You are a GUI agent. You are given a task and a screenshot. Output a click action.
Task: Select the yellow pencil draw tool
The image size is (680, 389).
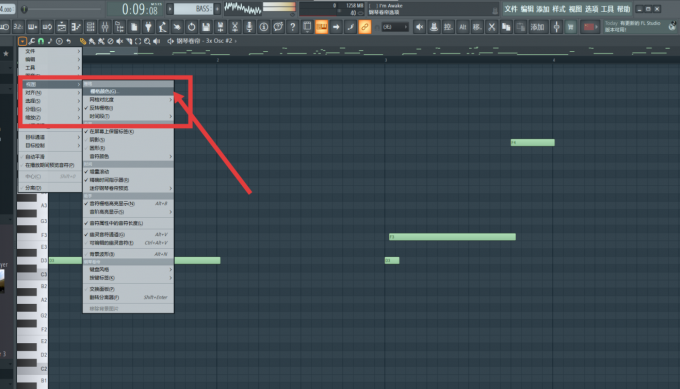click(x=83, y=41)
